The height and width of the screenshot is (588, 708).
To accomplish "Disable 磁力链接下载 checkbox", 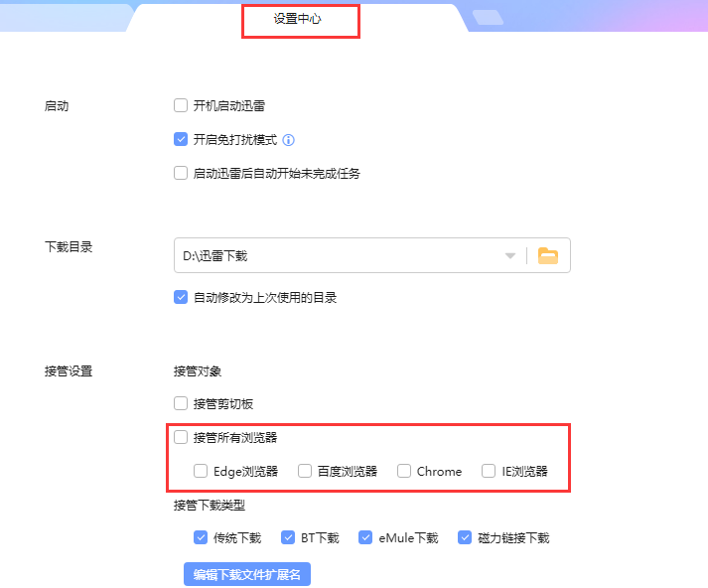I will [x=465, y=537].
